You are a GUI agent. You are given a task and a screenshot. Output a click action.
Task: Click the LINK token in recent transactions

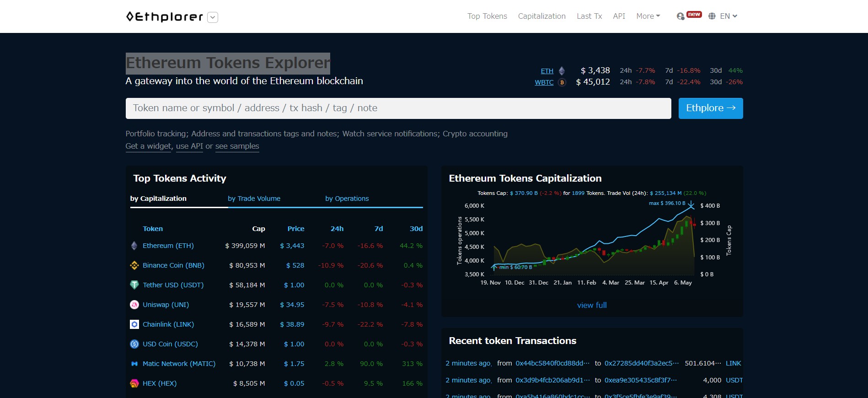[733, 363]
